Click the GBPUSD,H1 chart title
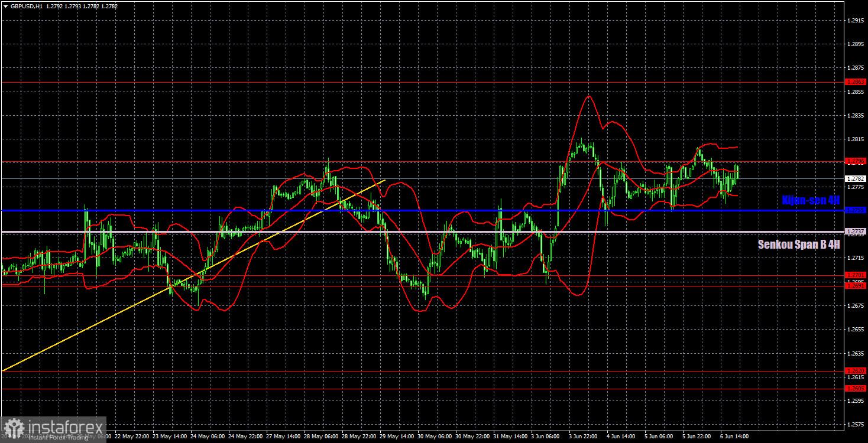 tap(26, 6)
